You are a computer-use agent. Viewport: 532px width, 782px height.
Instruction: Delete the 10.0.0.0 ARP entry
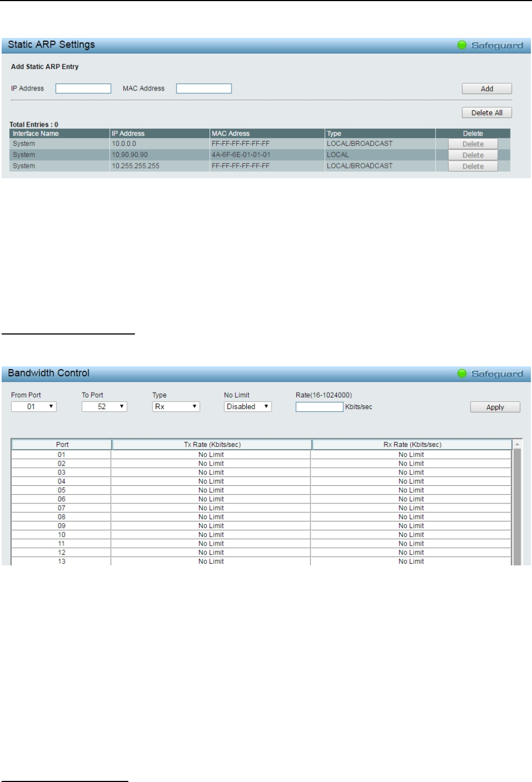tap(473, 144)
